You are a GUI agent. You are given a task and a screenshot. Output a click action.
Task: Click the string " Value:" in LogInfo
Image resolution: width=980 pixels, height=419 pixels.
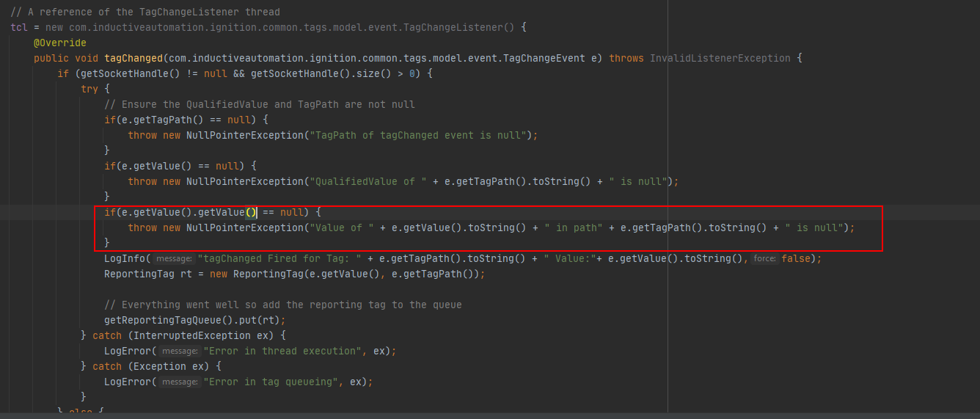pos(571,258)
